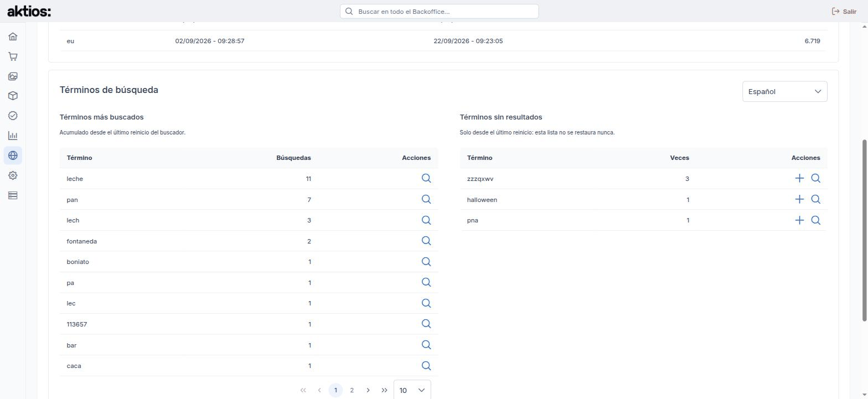Add 'zzzqxwv' term using plus icon

[799, 178]
